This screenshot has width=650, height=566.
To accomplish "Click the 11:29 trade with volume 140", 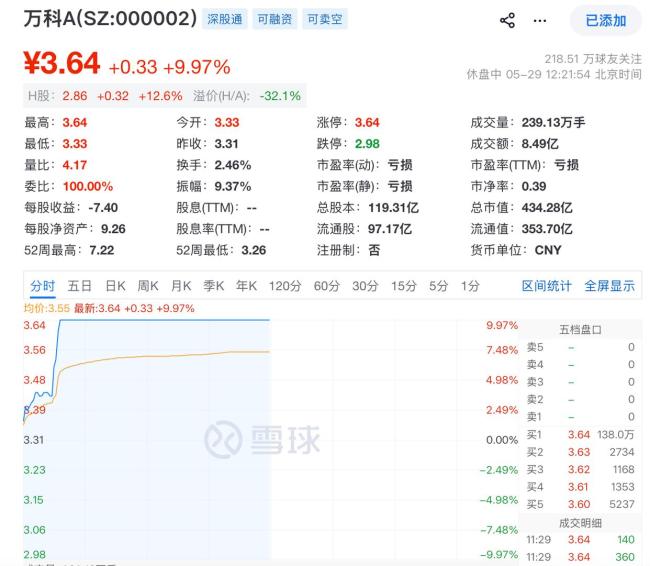I will coord(580,539).
